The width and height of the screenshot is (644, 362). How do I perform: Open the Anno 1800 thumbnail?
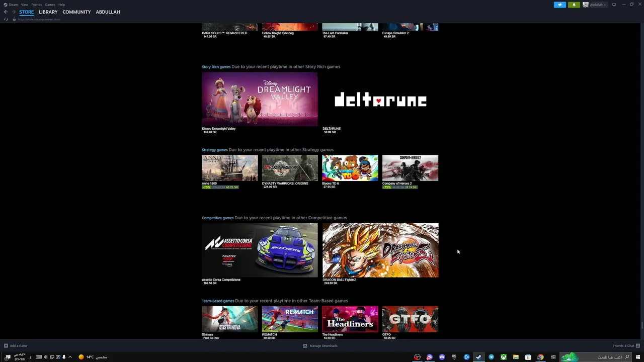229,168
